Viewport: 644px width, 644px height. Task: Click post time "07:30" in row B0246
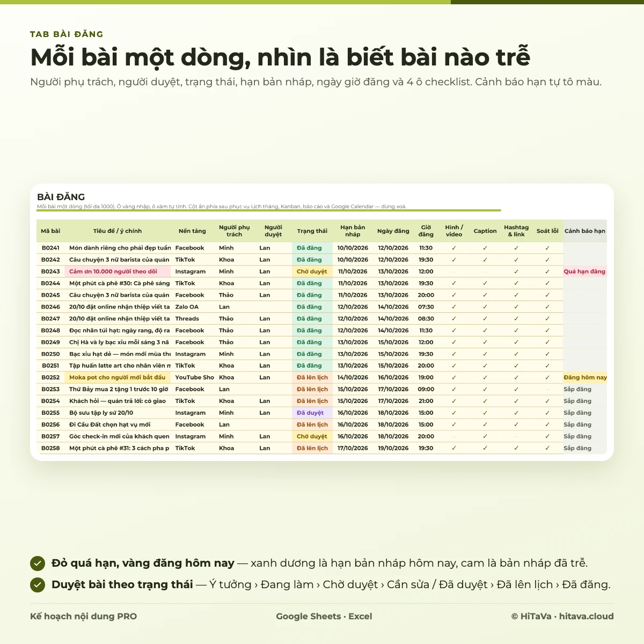tap(426, 307)
